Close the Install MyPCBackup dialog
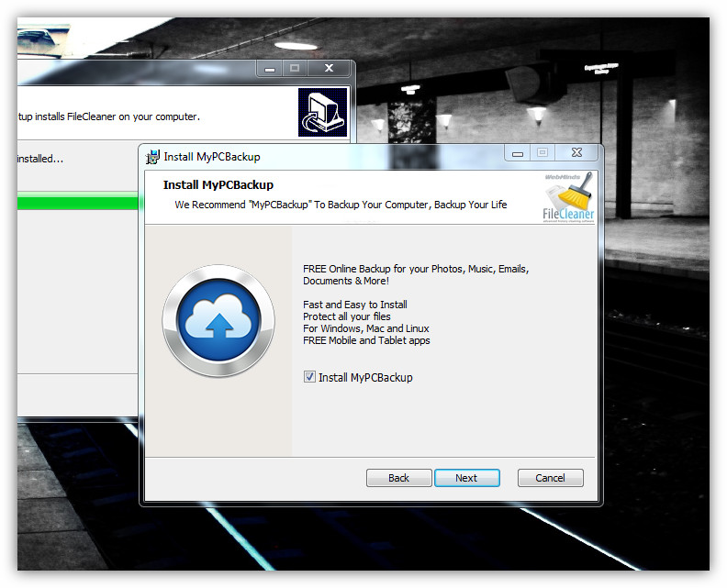This screenshot has width=727, height=588. (x=576, y=152)
